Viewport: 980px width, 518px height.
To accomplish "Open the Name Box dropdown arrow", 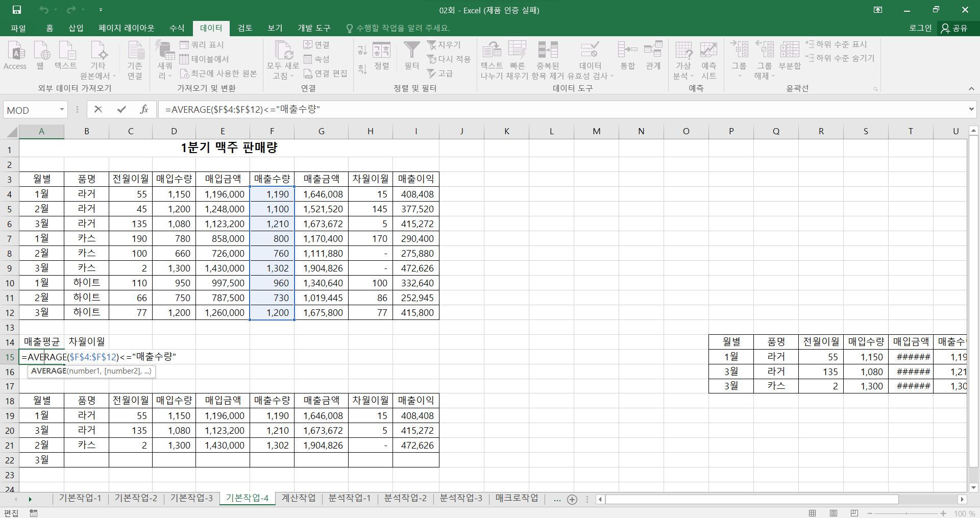I will pos(62,110).
